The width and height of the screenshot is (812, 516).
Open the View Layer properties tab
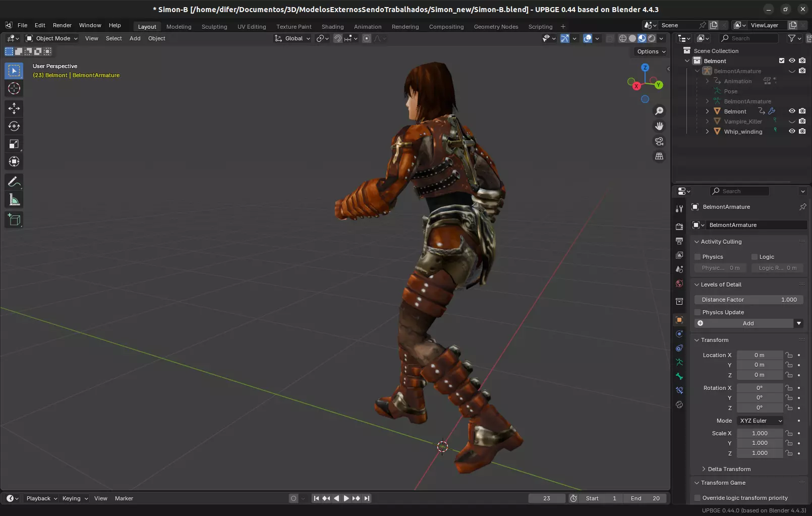pos(679,255)
